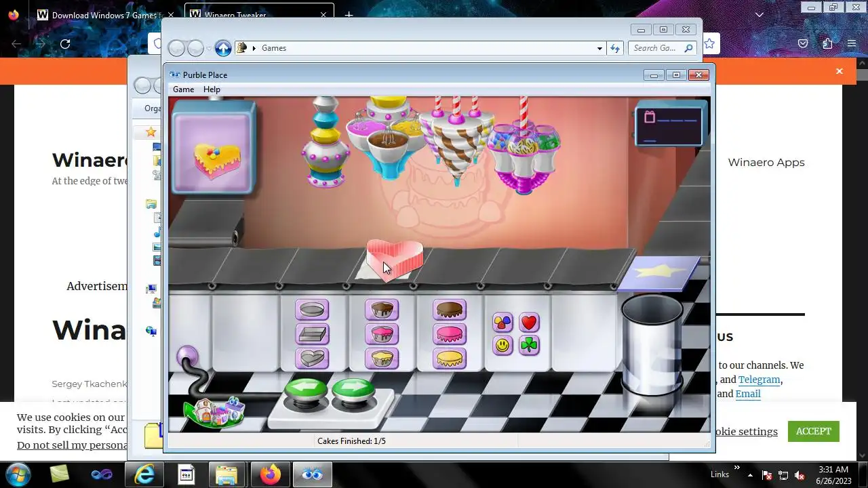Click the star shipping box platform
This screenshot has width=868, height=488.
tap(658, 273)
